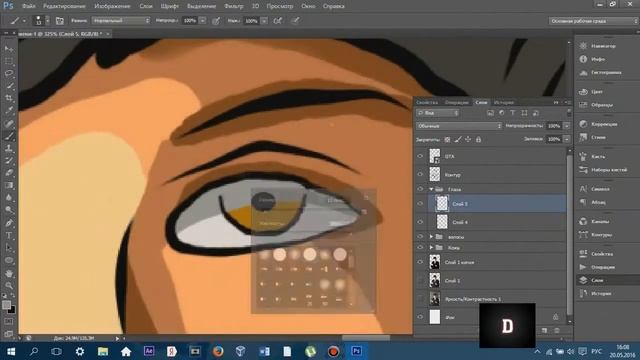Collapse the Глаза layer group
The width and height of the screenshot is (640, 360).
431,189
